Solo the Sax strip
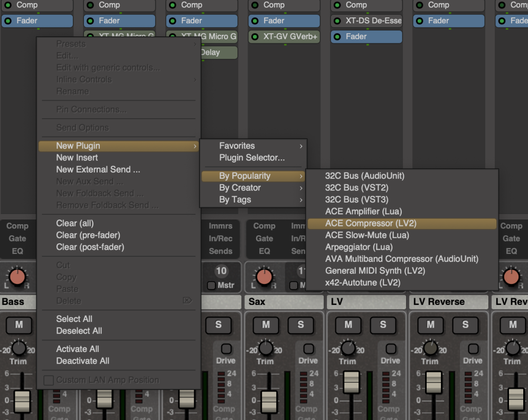Viewport: 528px width, 420px height. (x=301, y=324)
